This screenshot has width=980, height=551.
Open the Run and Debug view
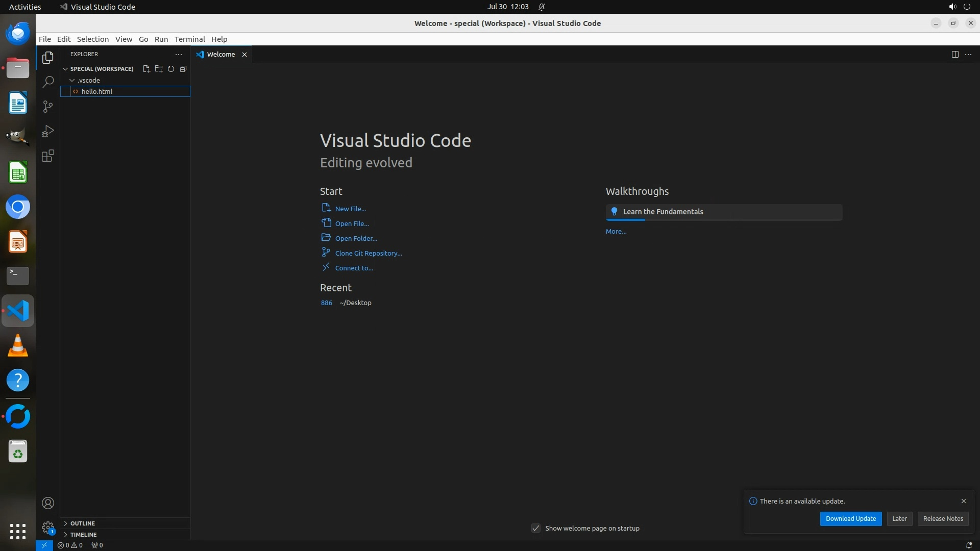pos(48,131)
